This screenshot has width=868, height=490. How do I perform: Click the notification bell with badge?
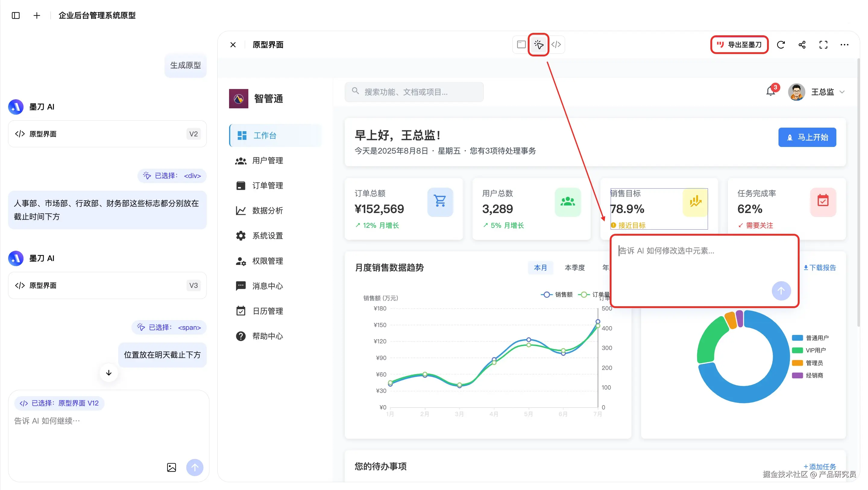pos(770,91)
